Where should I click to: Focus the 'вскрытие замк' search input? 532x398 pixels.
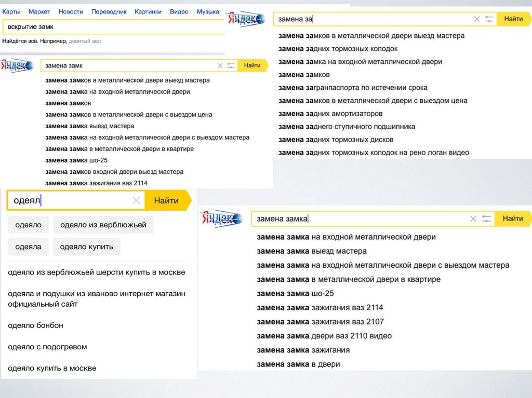(114, 27)
